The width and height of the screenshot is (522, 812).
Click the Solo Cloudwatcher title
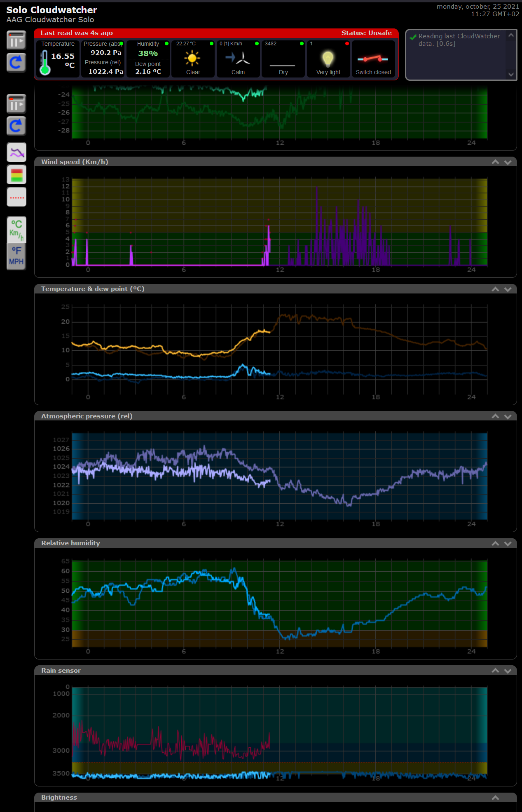pyautogui.click(x=52, y=10)
